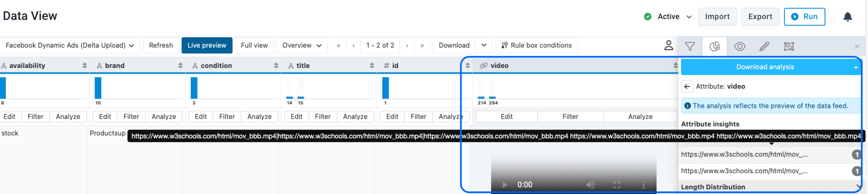Screen dimensions: 868x194
Task: Analyze the video column
Action: [x=640, y=117]
